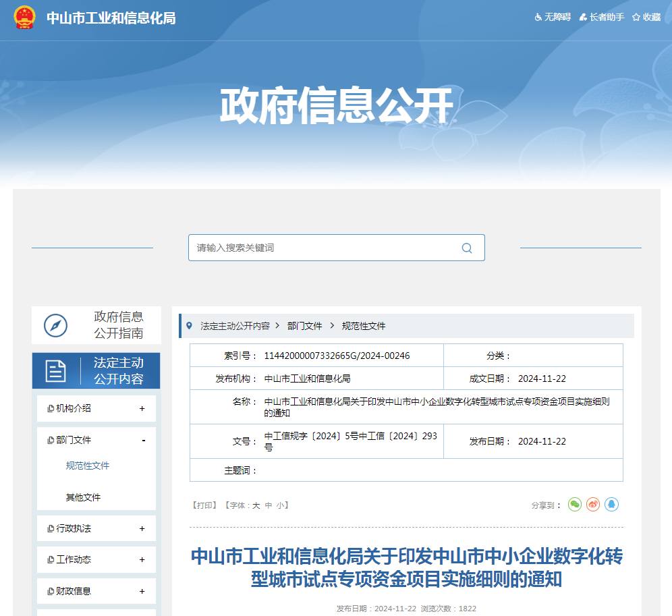Set font size to 大
Viewport: 672px width, 616px height.
(256, 505)
